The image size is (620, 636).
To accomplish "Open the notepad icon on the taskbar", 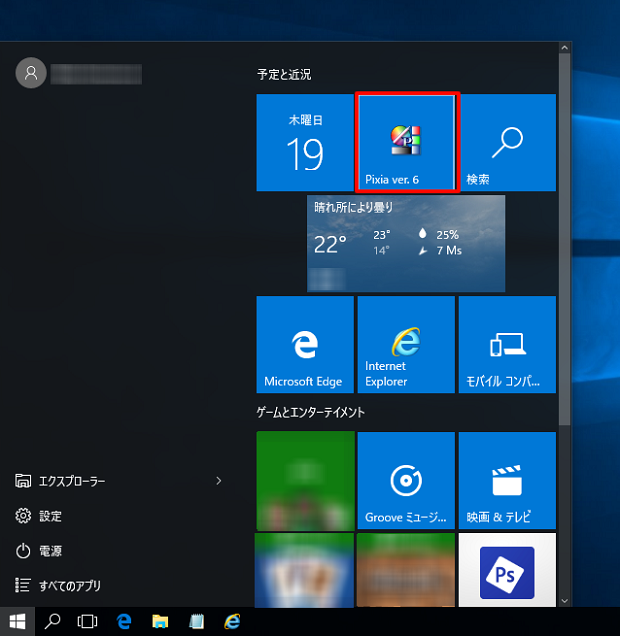I will 196,621.
